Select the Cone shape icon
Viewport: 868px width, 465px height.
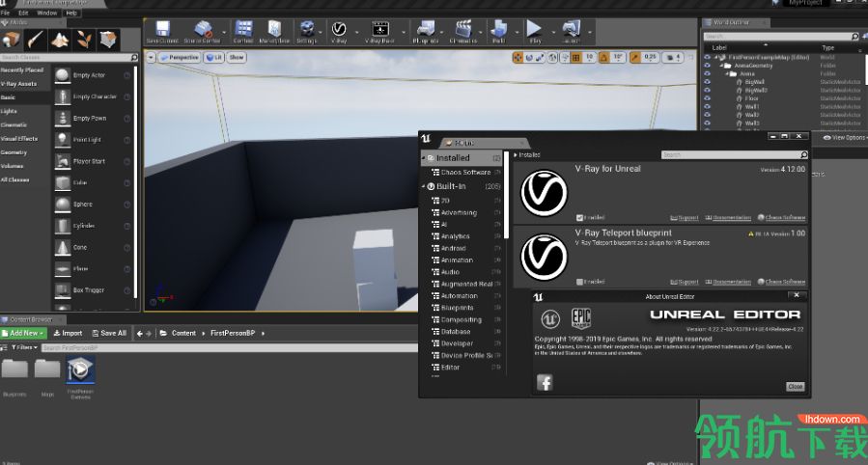click(x=63, y=248)
